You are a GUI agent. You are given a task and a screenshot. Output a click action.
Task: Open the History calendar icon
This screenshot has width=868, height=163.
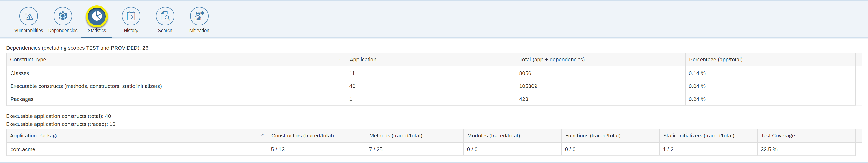(131, 16)
